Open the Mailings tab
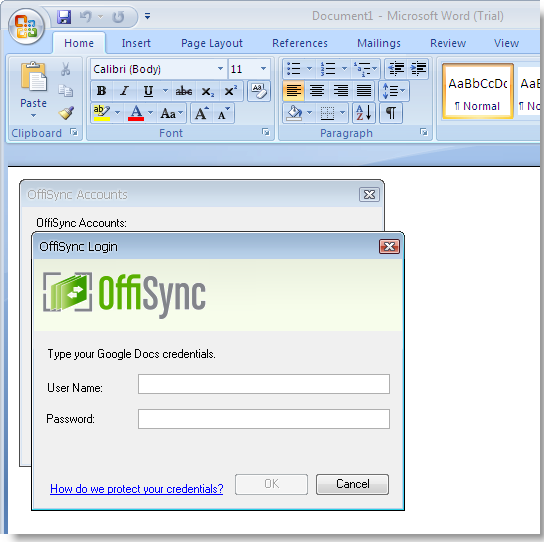This screenshot has height=542, width=544. (x=379, y=43)
